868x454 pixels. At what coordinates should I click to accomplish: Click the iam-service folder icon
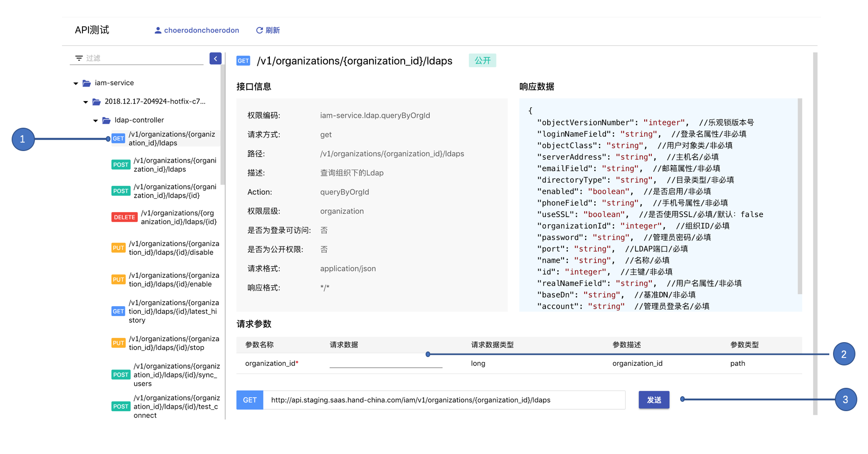click(87, 83)
